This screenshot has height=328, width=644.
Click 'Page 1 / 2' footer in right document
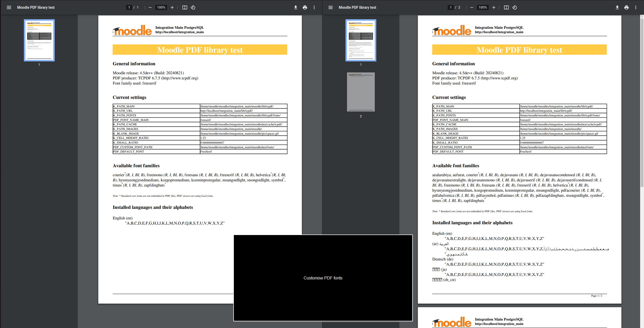tap(597, 296)
